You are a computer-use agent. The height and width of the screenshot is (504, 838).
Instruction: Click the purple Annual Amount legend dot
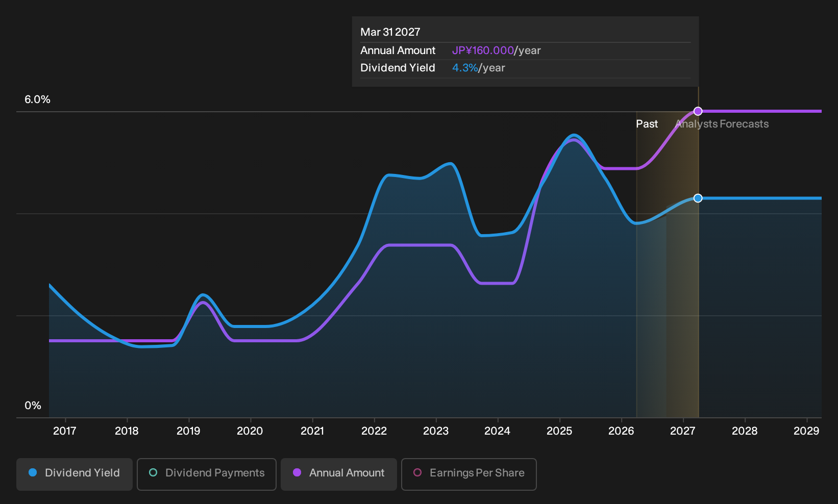pyautogui.click(x=297, y=472)
